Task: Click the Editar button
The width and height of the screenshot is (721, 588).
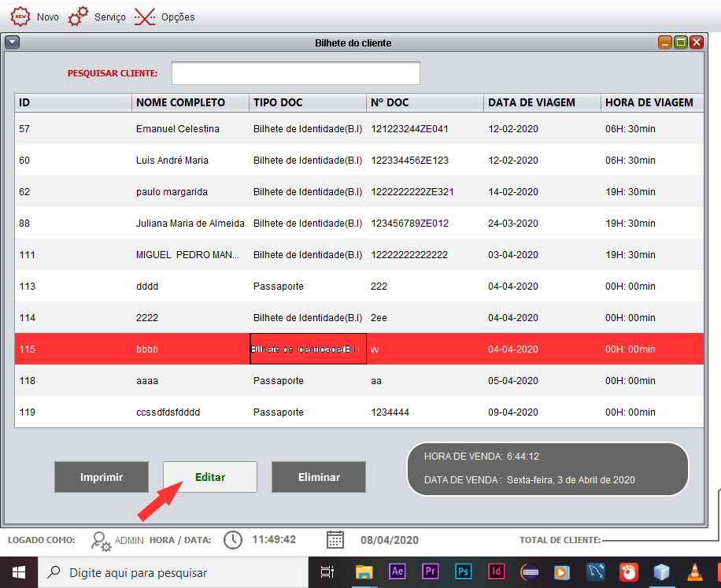Action: [210, 477]
